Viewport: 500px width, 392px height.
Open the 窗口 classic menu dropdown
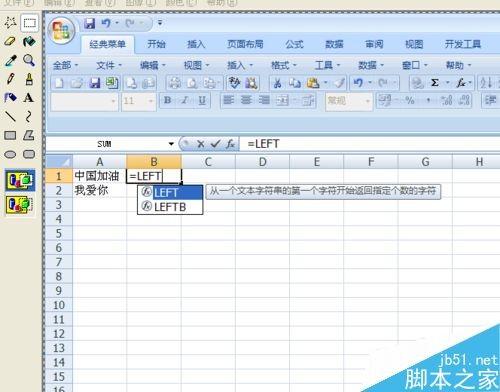[415, 65]
